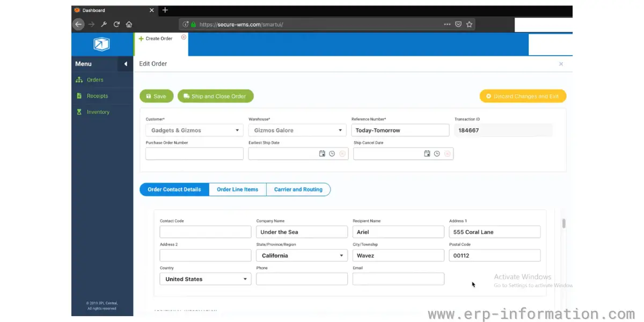644x322 pixels.
Task: Switch to Order Line Items tab
Action: (237, 189)
